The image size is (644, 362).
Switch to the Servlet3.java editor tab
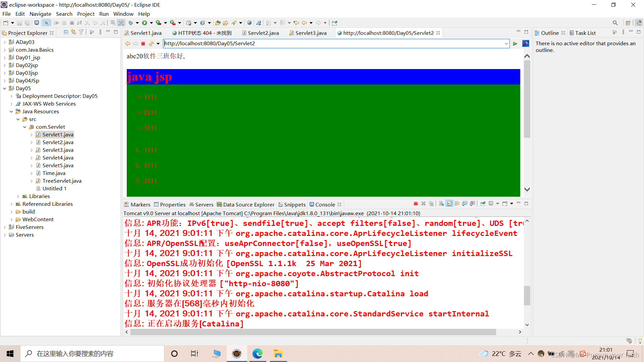[x=311, y=33]
